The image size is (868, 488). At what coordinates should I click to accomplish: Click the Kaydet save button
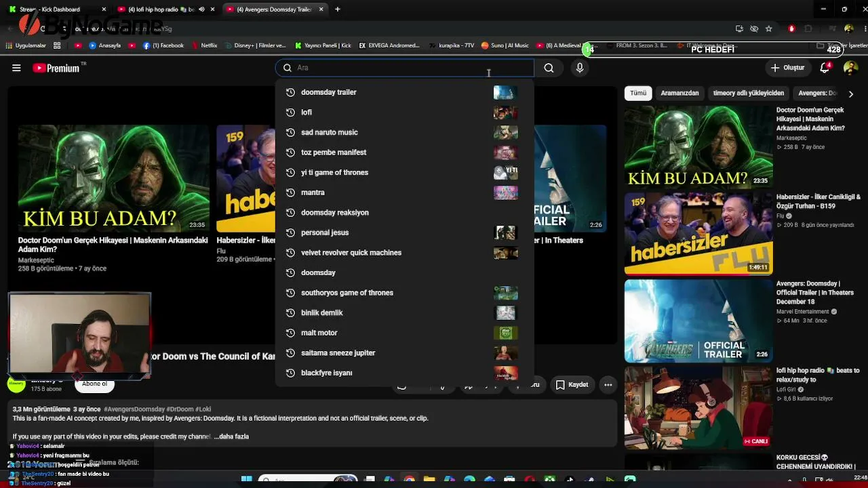tap(572, 385)
